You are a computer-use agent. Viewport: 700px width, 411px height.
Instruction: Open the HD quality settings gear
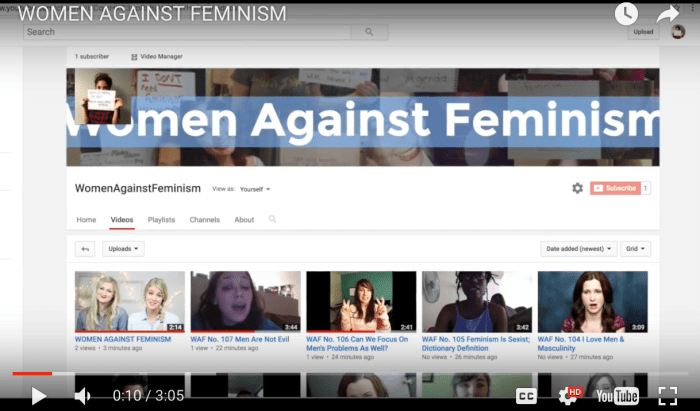pos(569,395)
